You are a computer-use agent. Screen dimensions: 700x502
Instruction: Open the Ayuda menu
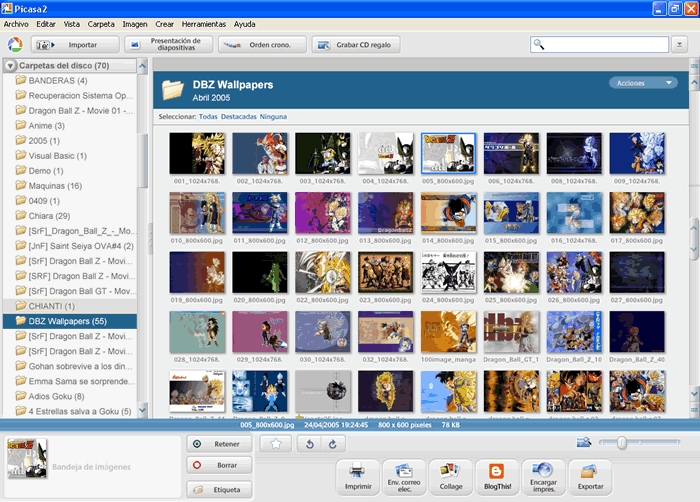coord(245,24)
